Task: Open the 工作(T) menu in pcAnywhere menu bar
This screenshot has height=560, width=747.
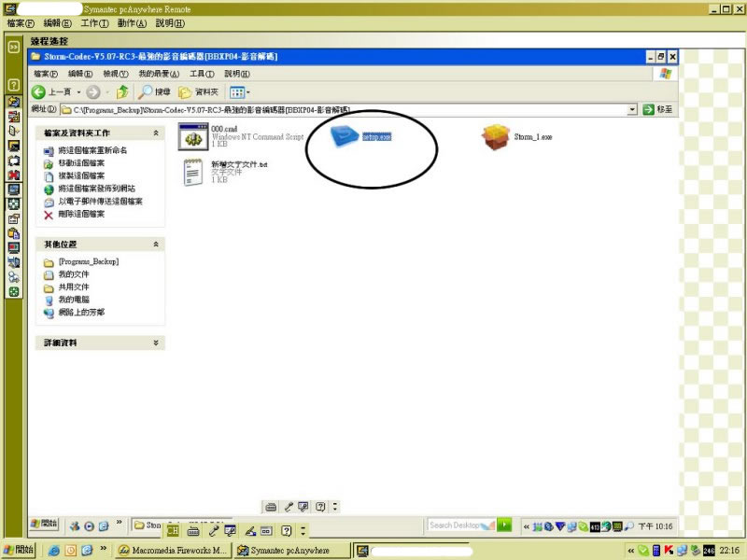Action: tap(94, 23)
